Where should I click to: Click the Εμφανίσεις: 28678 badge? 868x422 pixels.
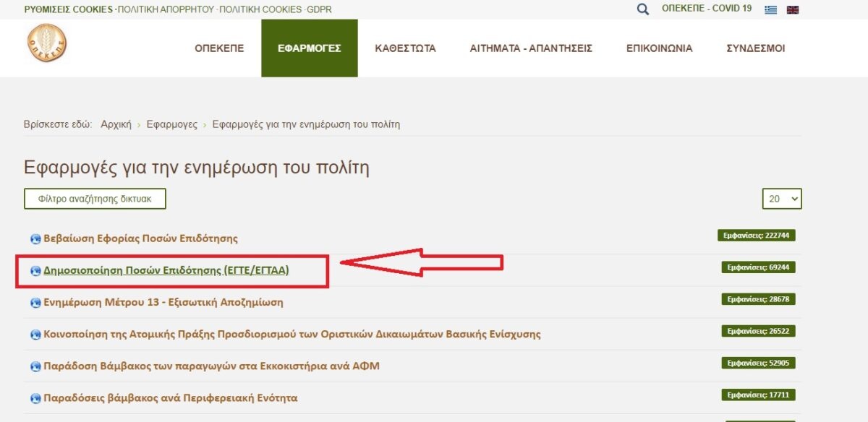758,299
